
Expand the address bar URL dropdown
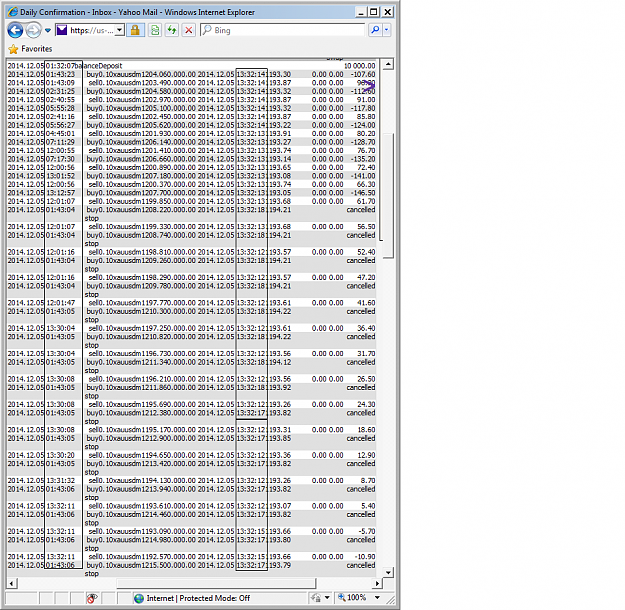point(120,30)
